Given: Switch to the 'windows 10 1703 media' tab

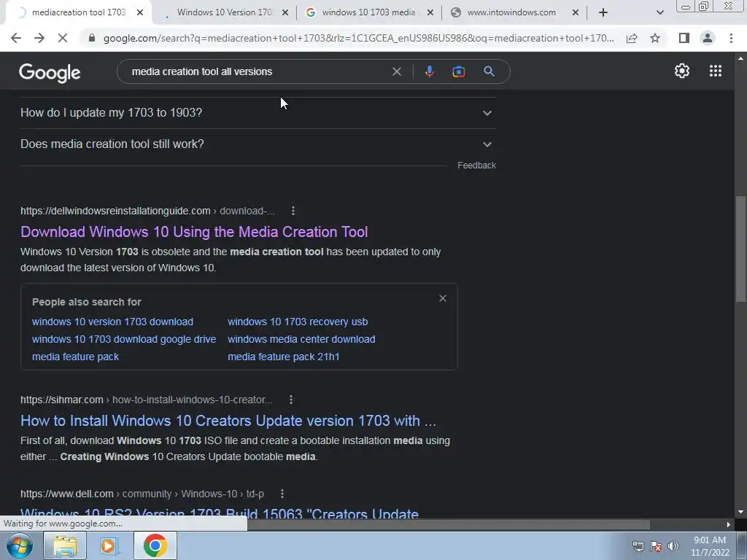Looking at the screenshot, I should pyautogui.click(x=368, y=12).
